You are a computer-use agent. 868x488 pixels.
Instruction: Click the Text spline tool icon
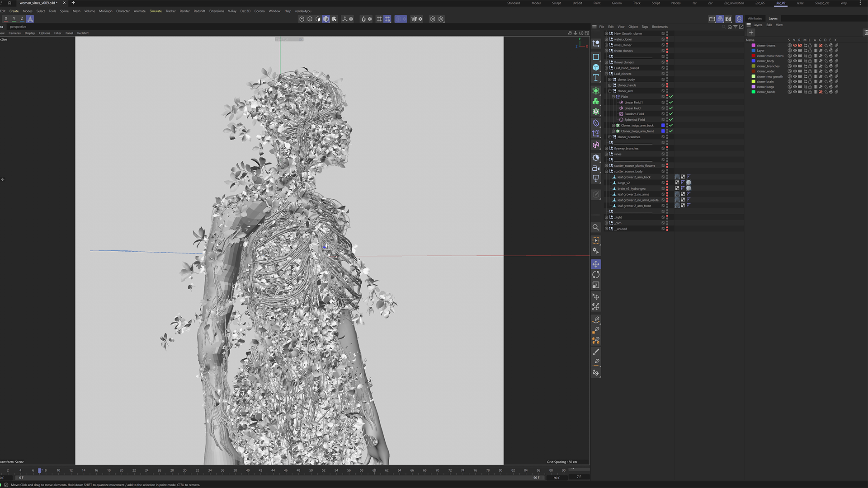pyautogui.click(x=596, y=78)
